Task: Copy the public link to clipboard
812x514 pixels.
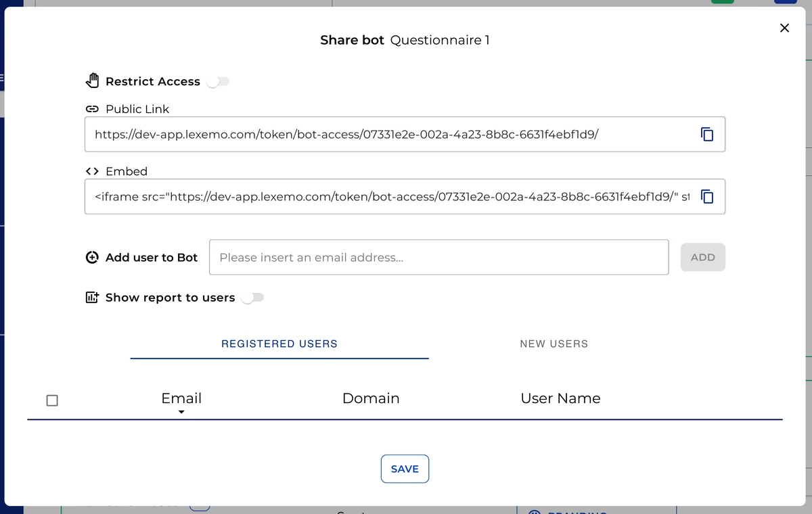Action: (x=706, y=134)
